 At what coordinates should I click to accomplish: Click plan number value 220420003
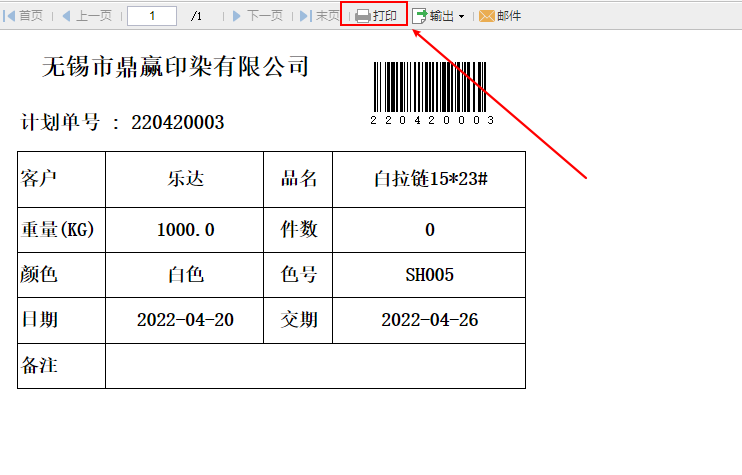click(x=177, y=123)
